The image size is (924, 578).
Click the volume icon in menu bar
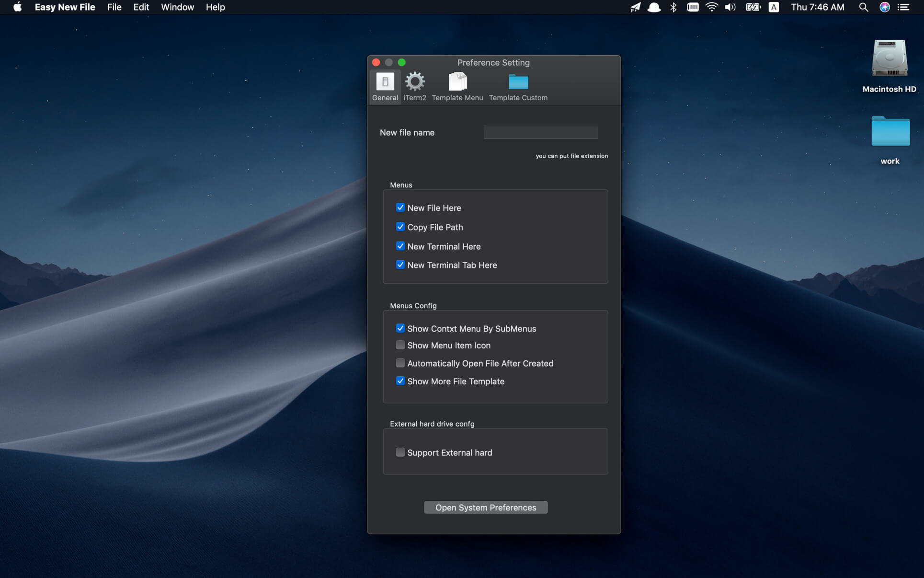[730, 7]
